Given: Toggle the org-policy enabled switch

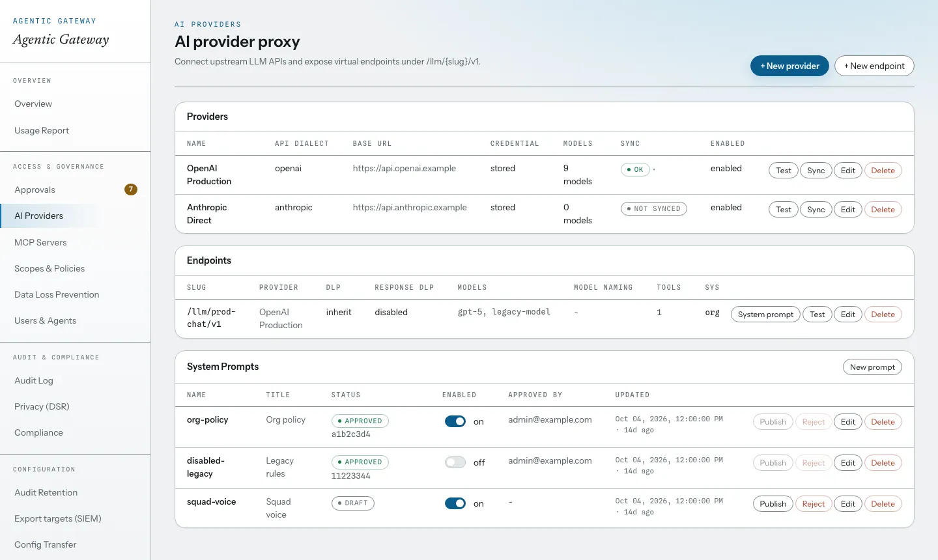Looking at the screenshot, I should tap(455, 421).
